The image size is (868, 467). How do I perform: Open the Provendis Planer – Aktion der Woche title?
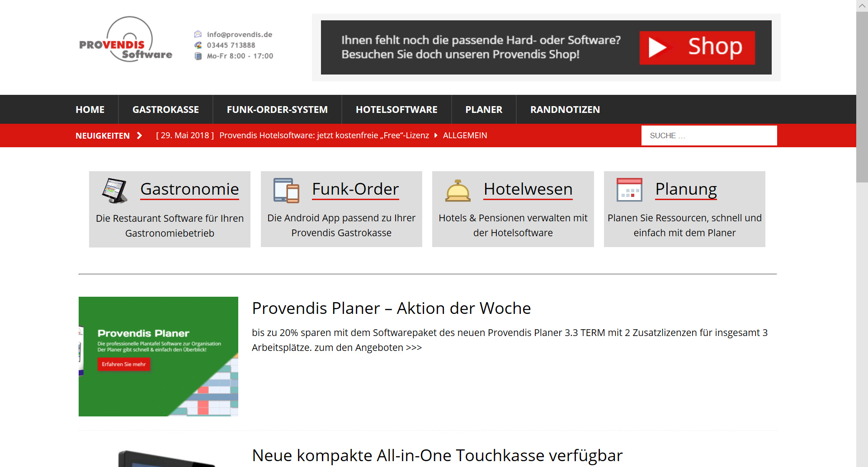(392, 308)
